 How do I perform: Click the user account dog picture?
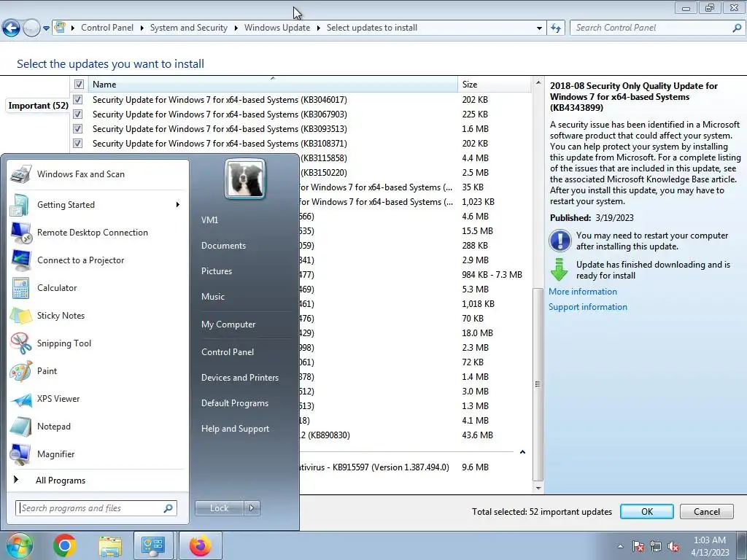coord(245,179)
